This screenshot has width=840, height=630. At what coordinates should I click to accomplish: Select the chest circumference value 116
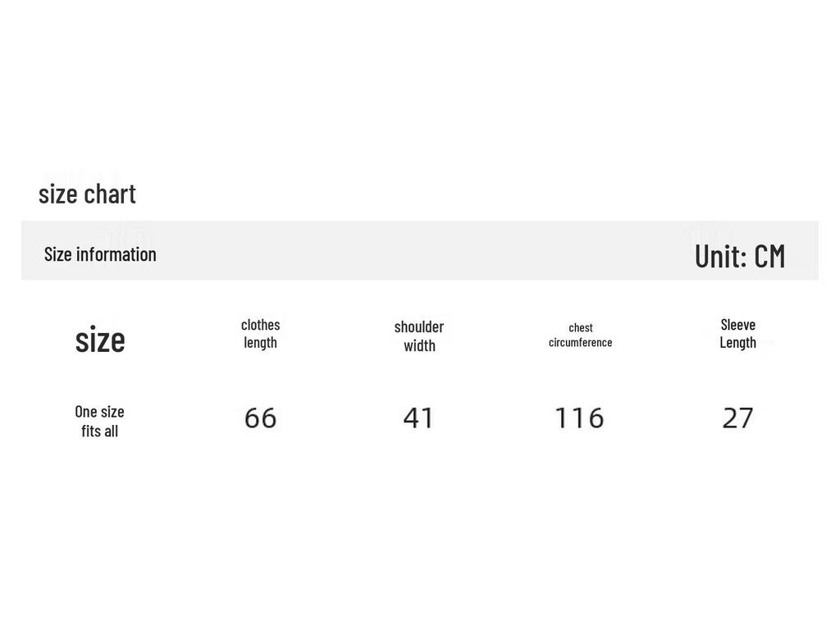[x=579, y=418]
